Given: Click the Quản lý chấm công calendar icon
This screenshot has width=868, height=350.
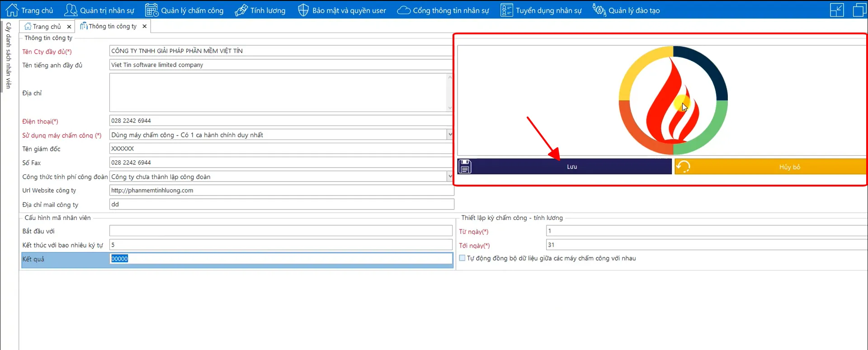Looking at the screenshot, I should [151, 10].
